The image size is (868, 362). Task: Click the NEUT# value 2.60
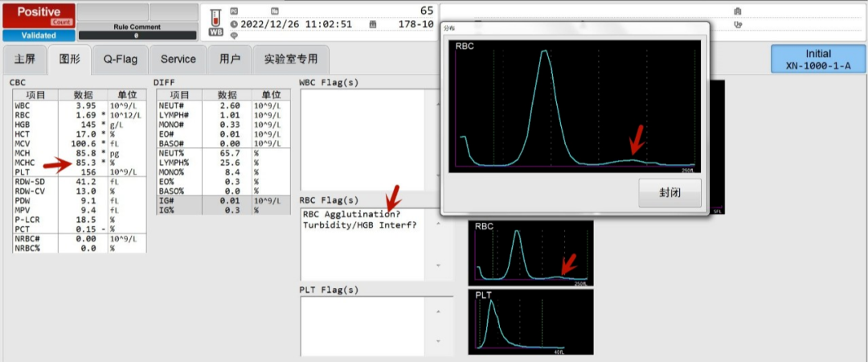[x=228, y=105]
